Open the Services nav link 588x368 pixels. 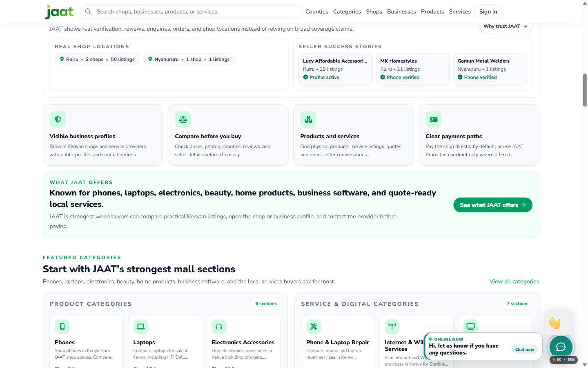(x=460, y=11)
